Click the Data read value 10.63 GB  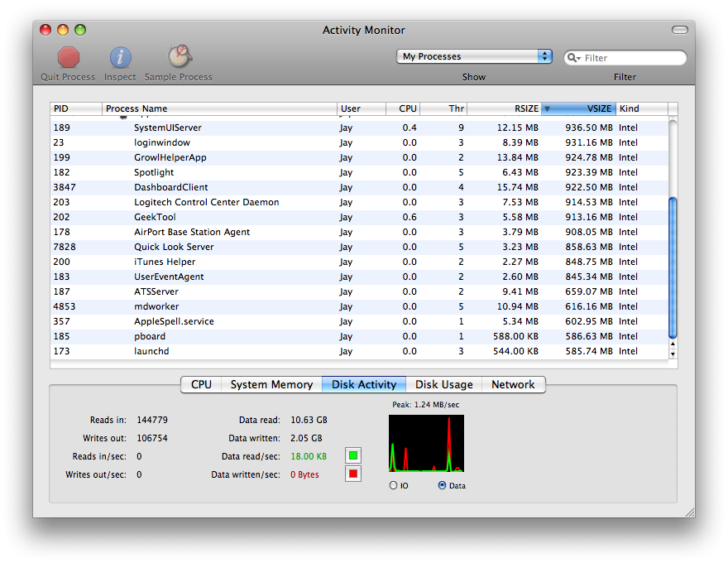pos(309,420)
